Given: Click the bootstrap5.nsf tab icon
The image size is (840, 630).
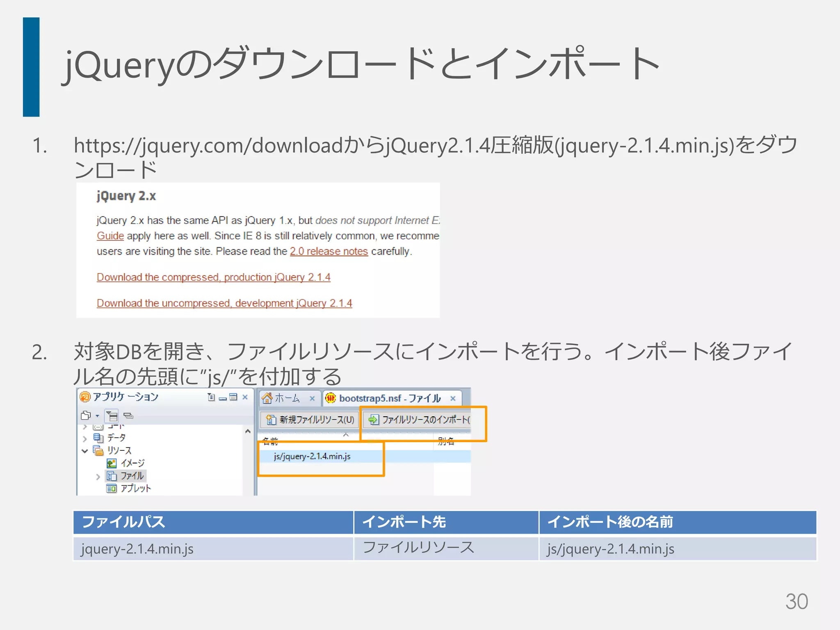Looking at the screenshot, I should [x=331, y=398].
